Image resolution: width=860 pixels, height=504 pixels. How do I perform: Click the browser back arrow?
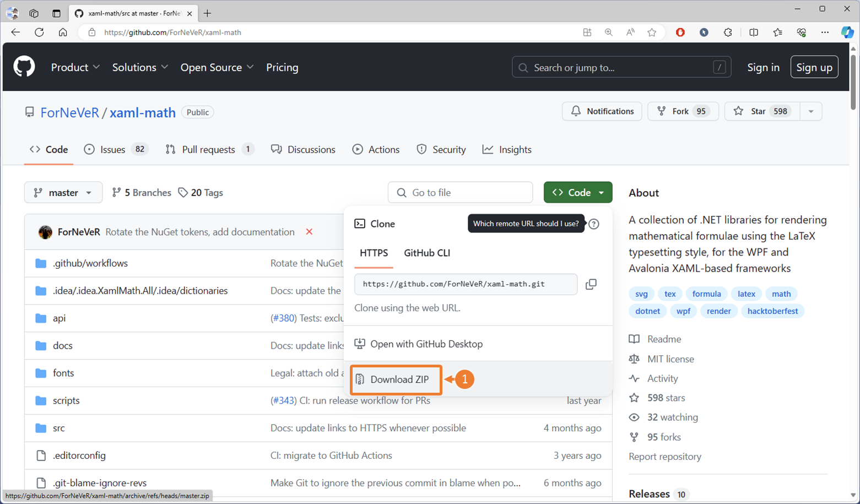pyautogui.click(x=15, y=32)
